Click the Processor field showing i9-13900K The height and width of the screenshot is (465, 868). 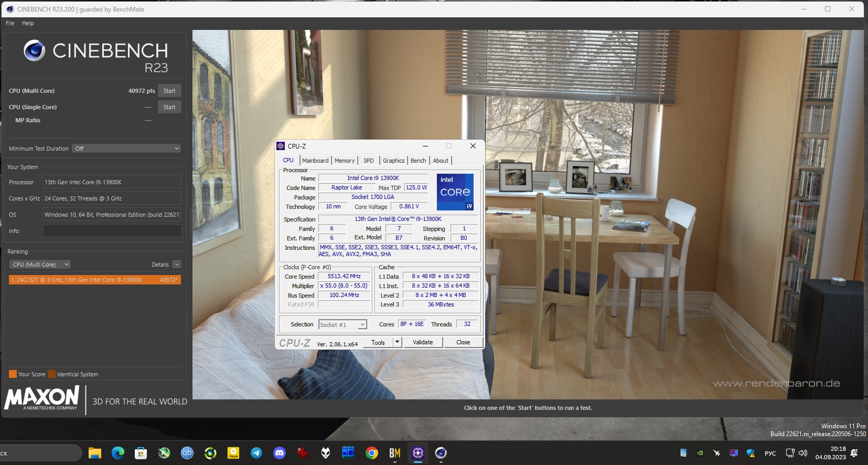[x=112, y=182]
